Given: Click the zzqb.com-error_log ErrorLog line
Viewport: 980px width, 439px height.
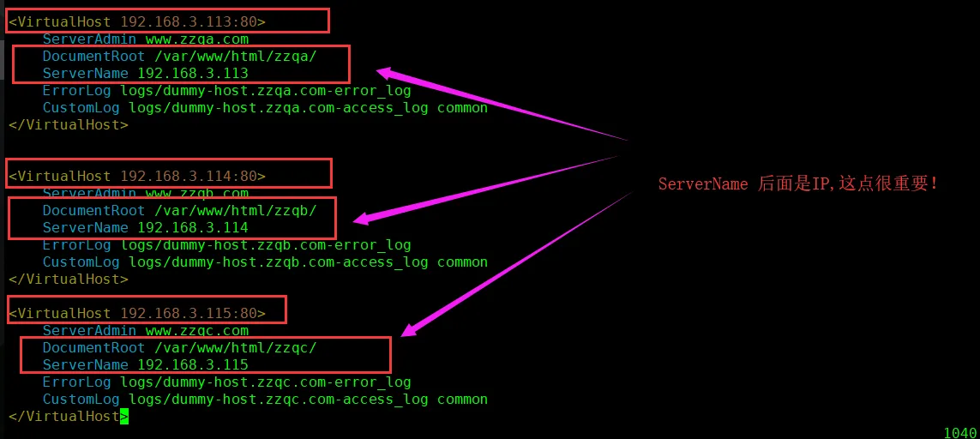Looking at the screenshot, I should coord(227,245).
